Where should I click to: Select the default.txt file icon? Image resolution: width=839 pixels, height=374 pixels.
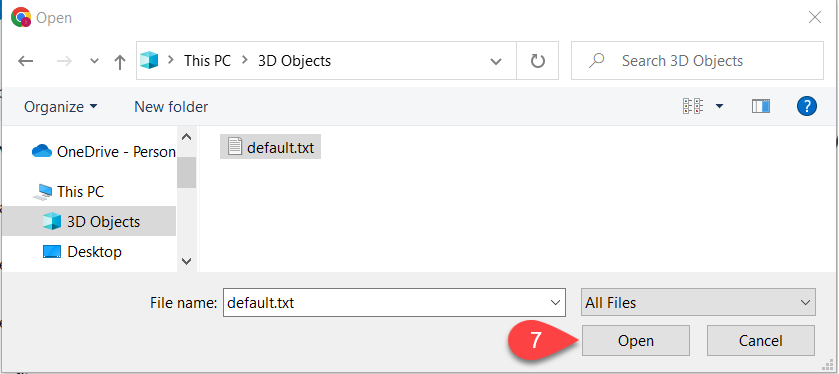click(x=235, y=146)
